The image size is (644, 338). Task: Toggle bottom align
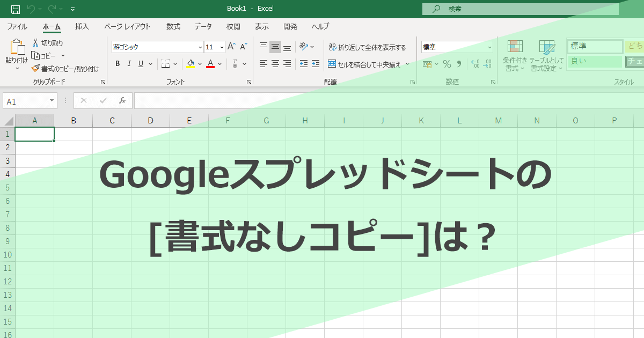click(287, 47)
